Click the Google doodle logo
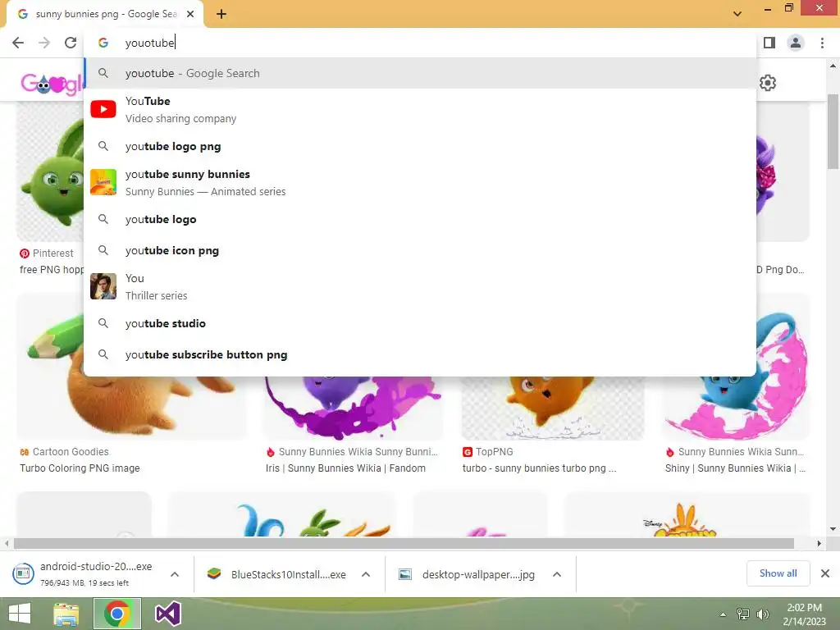Screen dimensions: 840x630 pos(52,83)
